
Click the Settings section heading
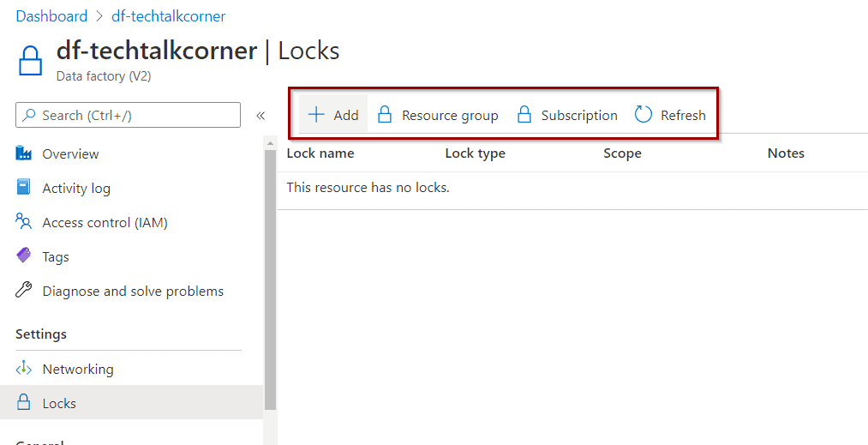pyautogui.click(x=41, y=334)
